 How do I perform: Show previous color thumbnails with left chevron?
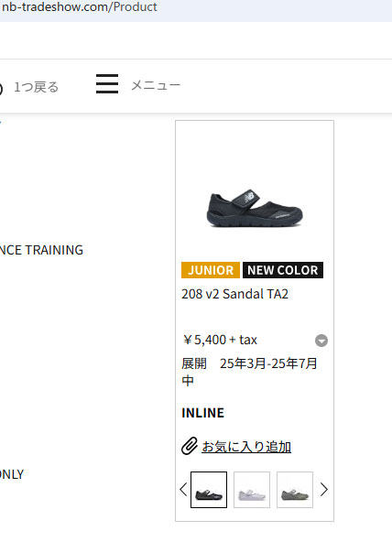click(x=183, y=490)
